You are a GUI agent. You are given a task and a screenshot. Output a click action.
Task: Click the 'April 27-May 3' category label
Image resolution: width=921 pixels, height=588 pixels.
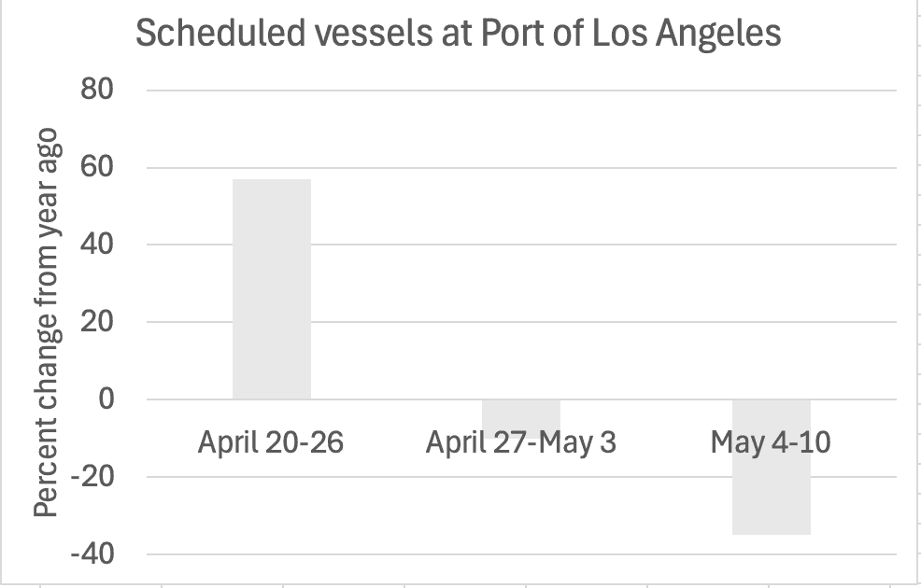520,441
